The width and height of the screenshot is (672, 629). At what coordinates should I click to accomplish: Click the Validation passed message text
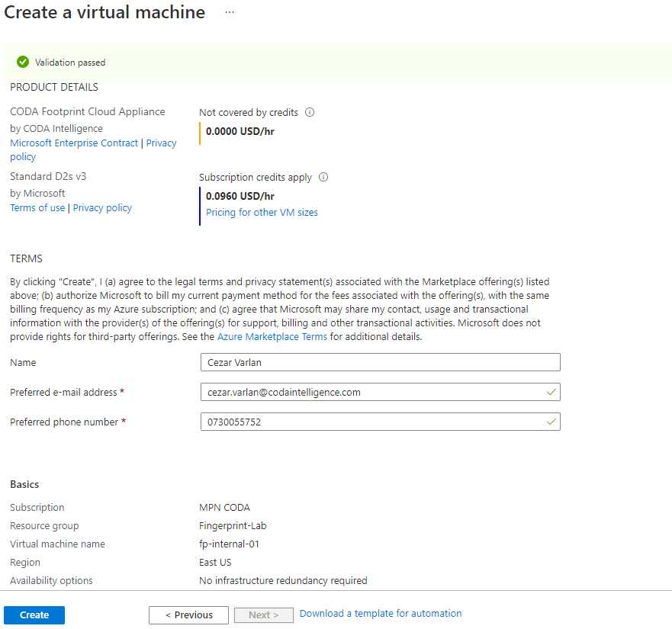70,63
